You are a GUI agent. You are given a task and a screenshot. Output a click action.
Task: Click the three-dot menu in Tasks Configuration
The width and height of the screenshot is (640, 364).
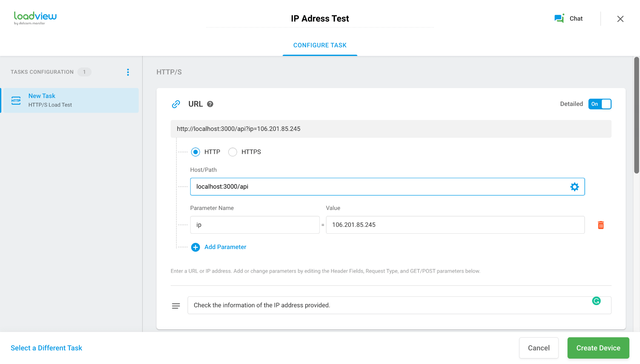(x=128, y=72)
